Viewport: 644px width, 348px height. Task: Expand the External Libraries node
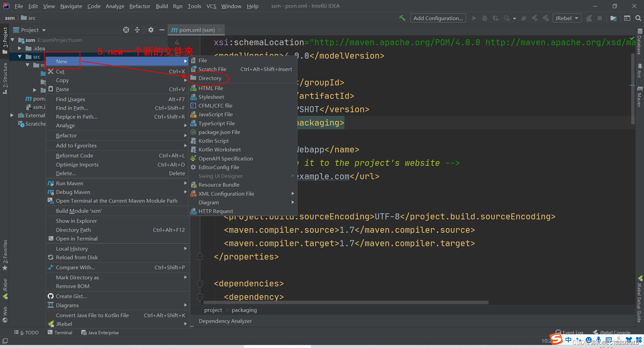click(x=12, y=115)
